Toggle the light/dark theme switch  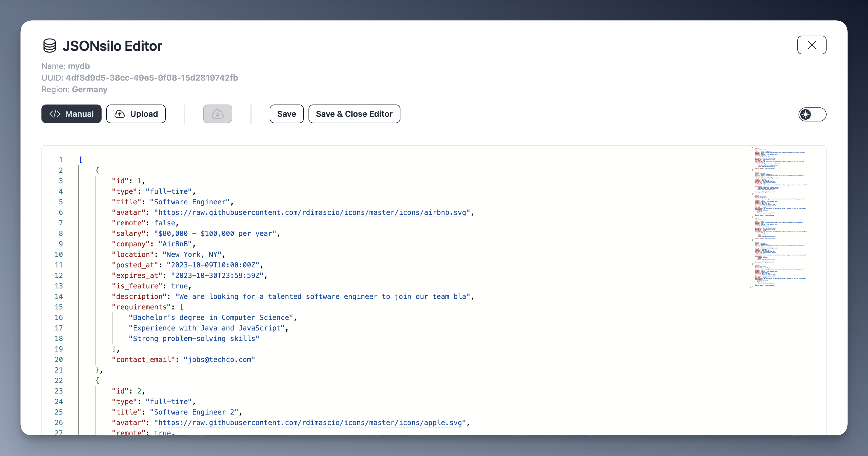[x=812, y=115]
